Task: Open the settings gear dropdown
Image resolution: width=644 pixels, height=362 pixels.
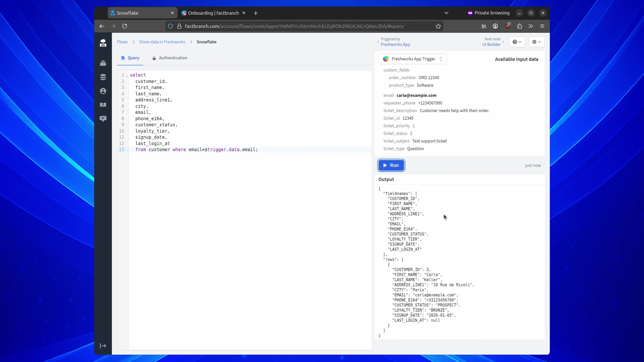Action: pos(536,42)
